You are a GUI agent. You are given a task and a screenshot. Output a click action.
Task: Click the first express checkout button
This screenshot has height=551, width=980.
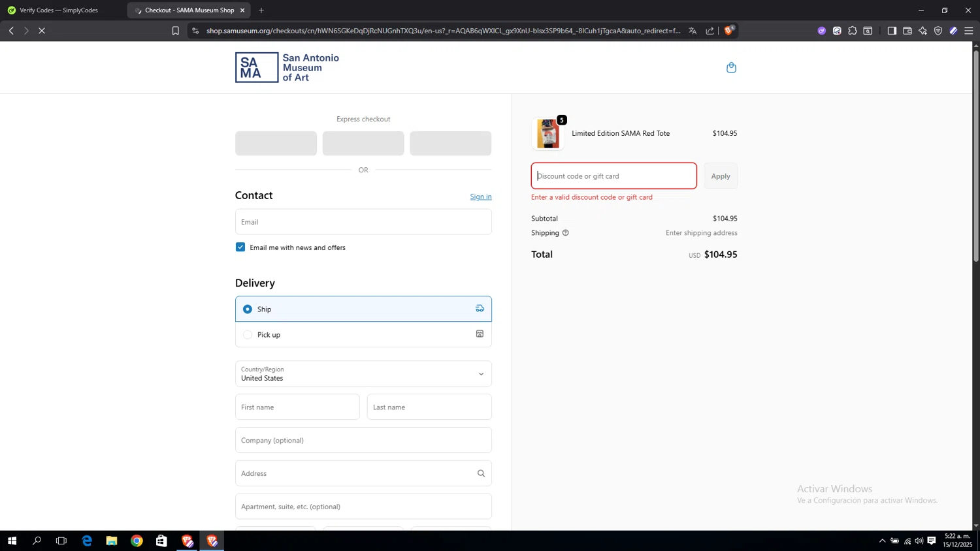tap(276, 143)
